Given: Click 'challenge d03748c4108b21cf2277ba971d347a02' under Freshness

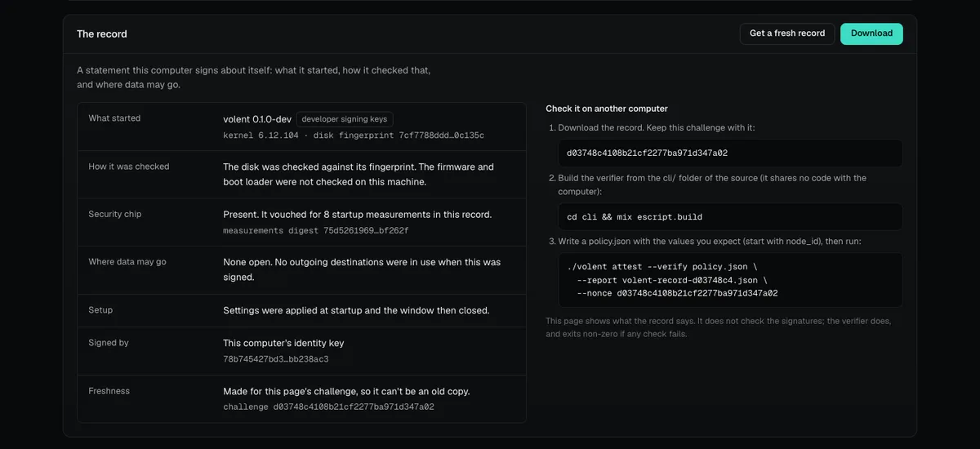Looking at the screenshot, I should point(328,407).
